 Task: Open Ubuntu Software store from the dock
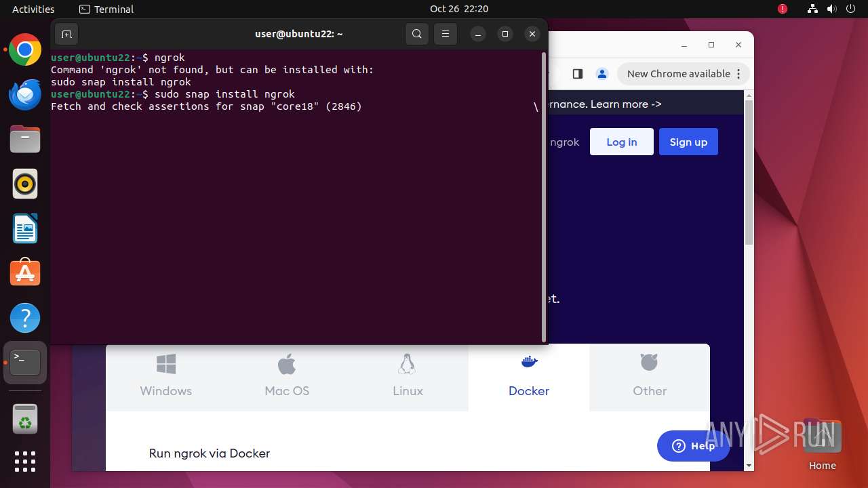point(25,273)
